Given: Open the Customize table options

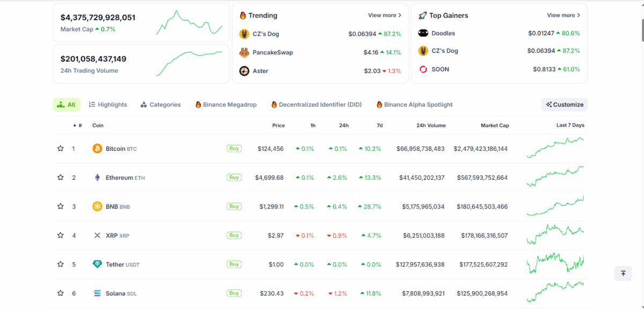Looking at the screenshot, I should tap(565, 105).
